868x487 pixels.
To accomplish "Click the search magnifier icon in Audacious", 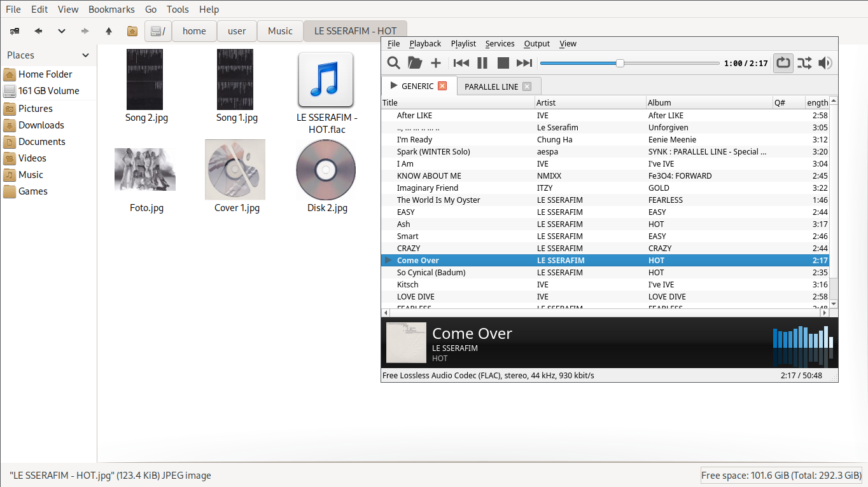I will point(394,63).
